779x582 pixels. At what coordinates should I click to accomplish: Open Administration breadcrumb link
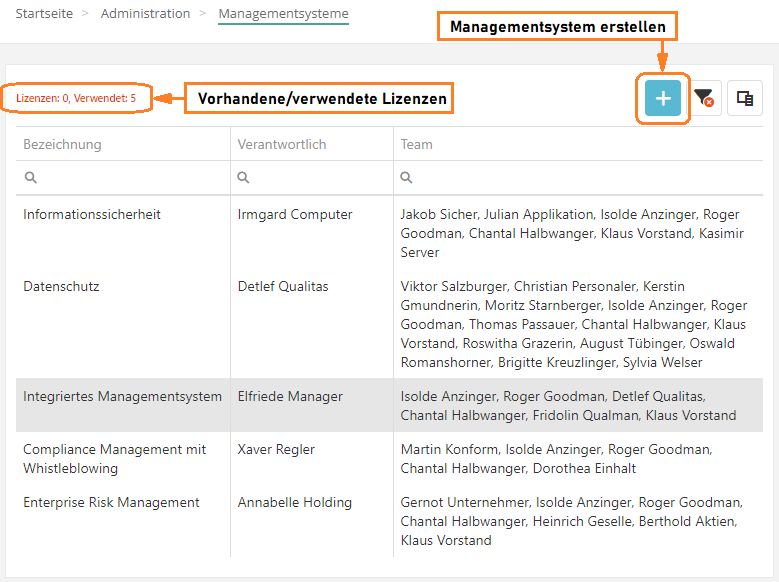(x=145, y=14)
